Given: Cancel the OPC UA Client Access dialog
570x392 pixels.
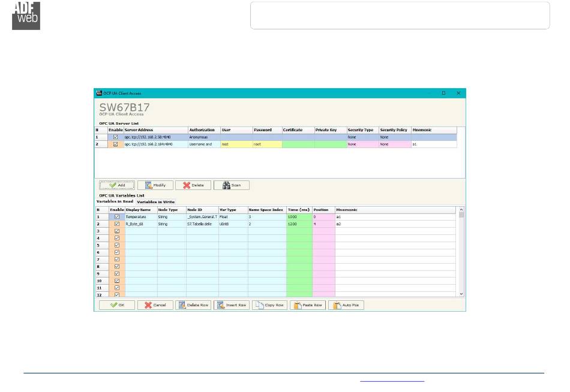Looking at the screenshot, I should click(x=155, y=305).
